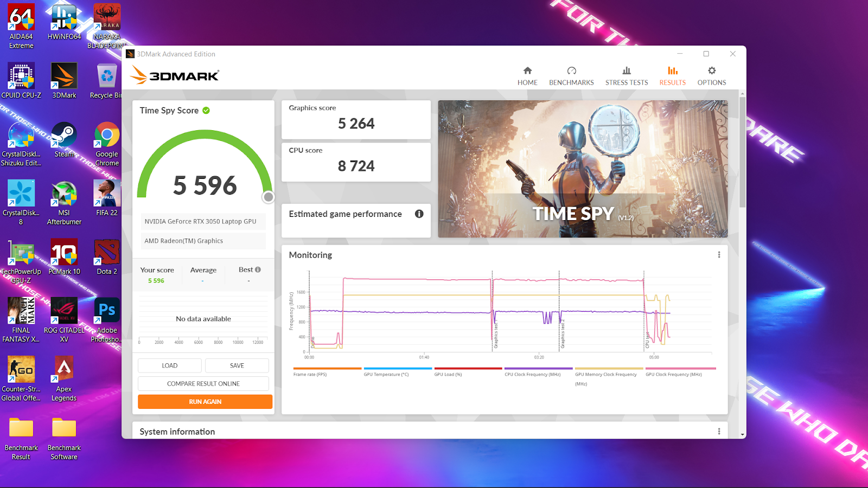The height and width of the screenshot is (488, 868).
Task: Open the Monitoring panel three-dot menu
Action: (719, 255)
